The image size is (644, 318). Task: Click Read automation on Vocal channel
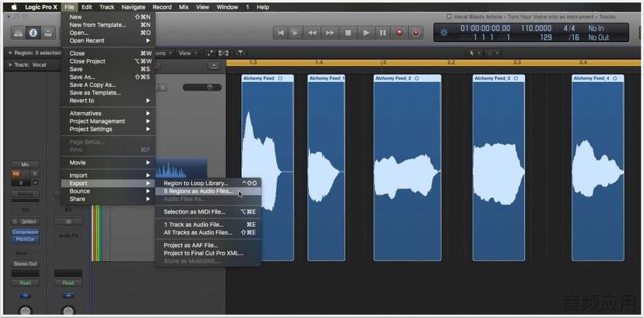pyautogui.click(x=25, y=283)
